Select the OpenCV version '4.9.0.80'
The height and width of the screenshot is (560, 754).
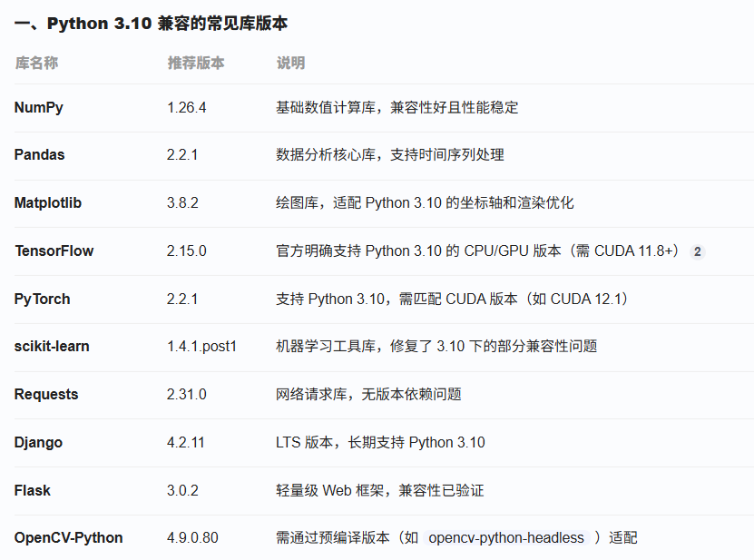click(193, 537)
